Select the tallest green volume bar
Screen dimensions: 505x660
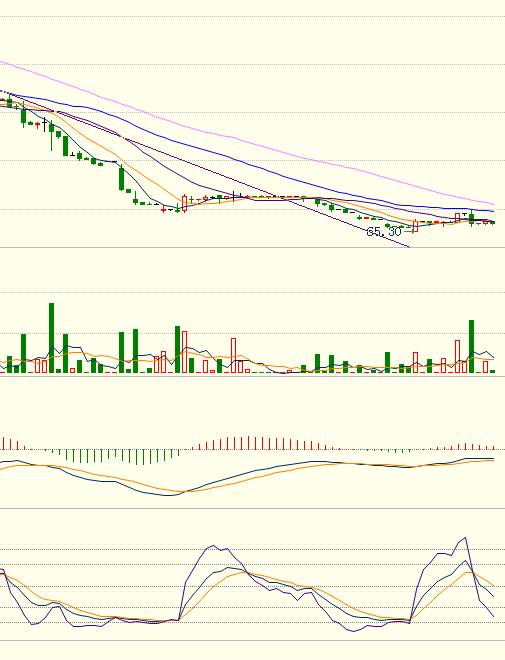51,338
